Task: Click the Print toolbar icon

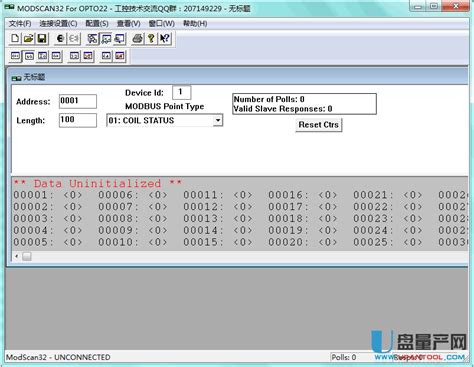Action: click(137, 39)
